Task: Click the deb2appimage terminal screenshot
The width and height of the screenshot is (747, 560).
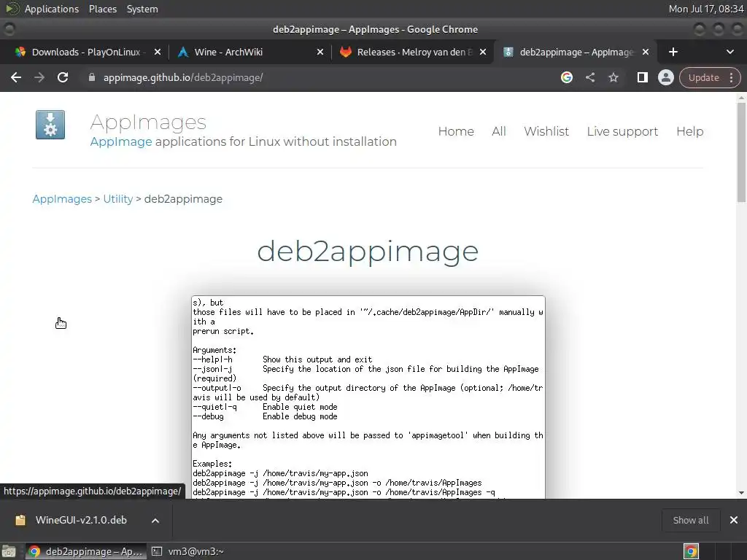Action: click(368, 397)
